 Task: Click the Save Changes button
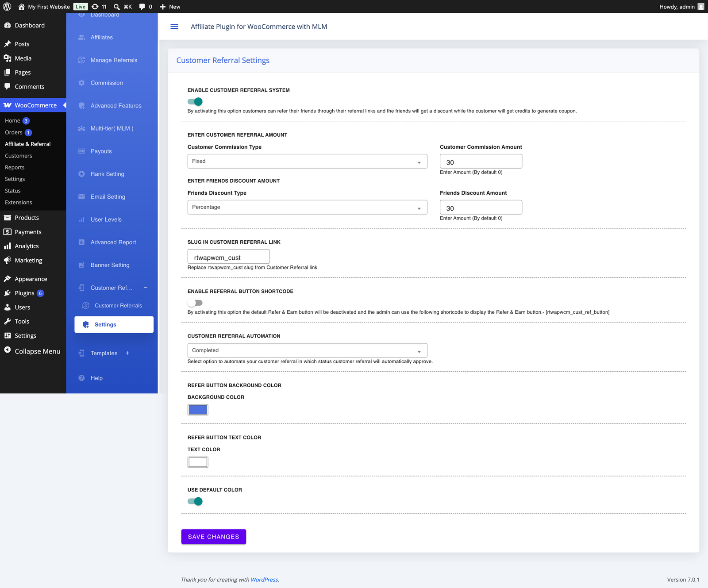214,537
